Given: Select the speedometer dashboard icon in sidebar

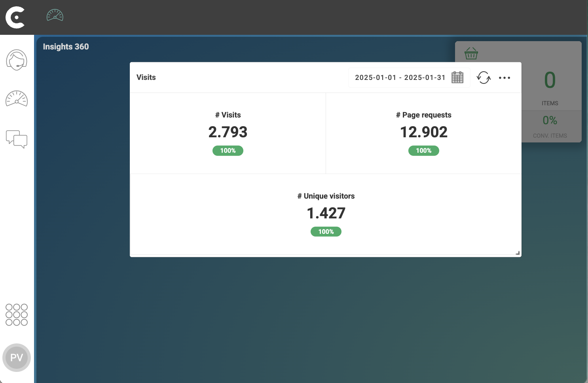Looking at the screenshot, I should (x=17, y=99).
